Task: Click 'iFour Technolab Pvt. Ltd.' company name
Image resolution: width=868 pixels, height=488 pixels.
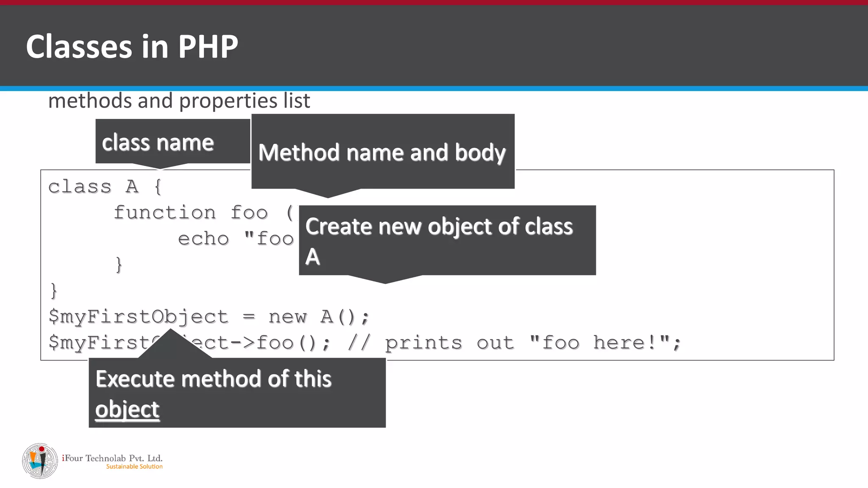Action: click(112, 458)
